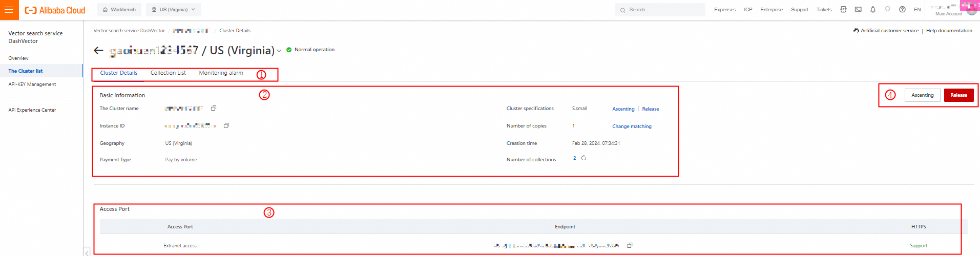Open the Tickets menu
The height and width of the screenshot is (256, 980).
click(x=824, y=10)
